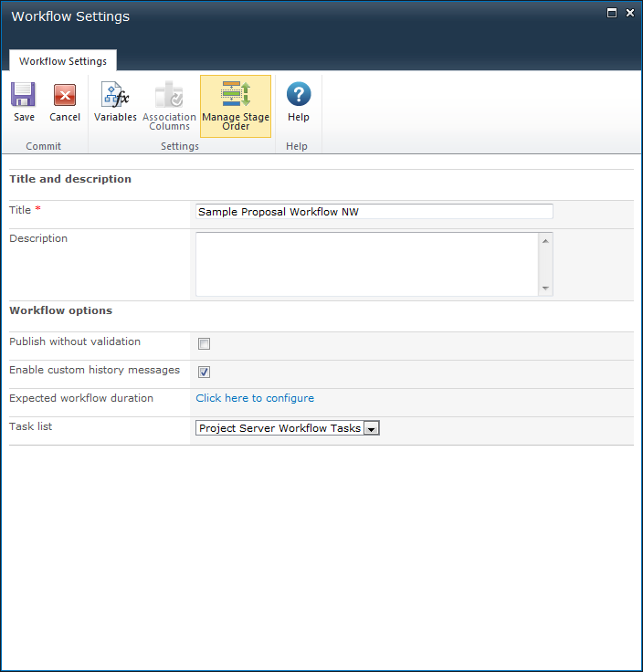Click the Description box scroll-up arrow
The height and width of the screenshot is (672, 643).
[545, 241]
